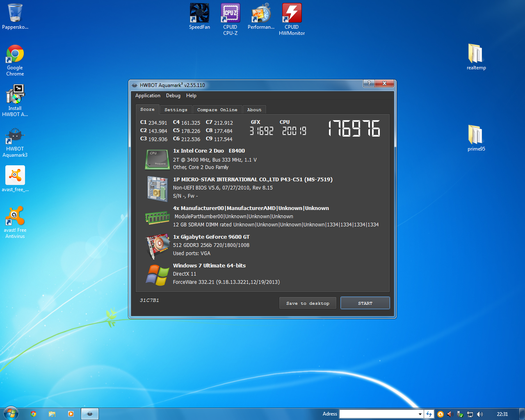The image size is (525, 420).
Task: Open Chrome from the taskbar
Action: [x=34, y=414]
